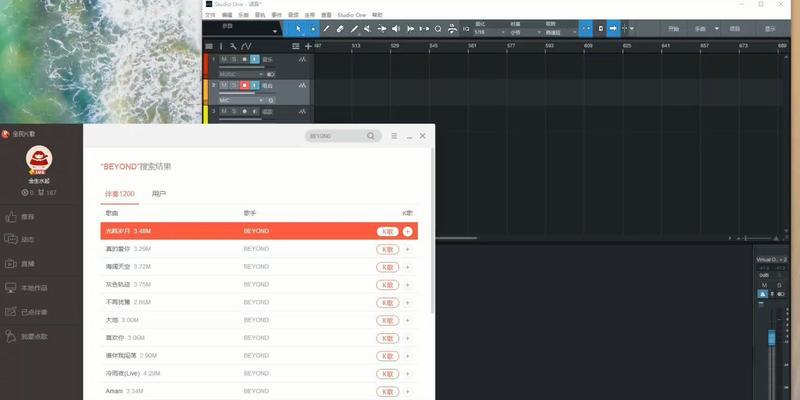800x400 pixels.
Task: Show automation via the curve icon
Action: 246,46
